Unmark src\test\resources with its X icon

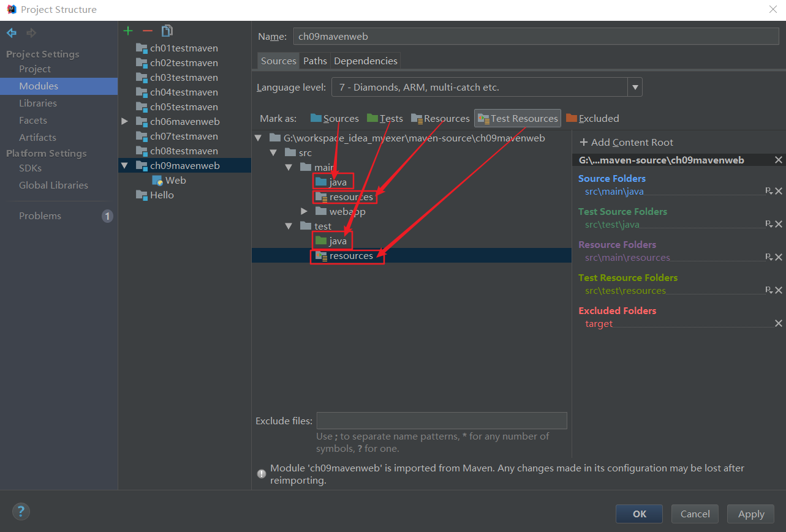[x=779, y=290]
